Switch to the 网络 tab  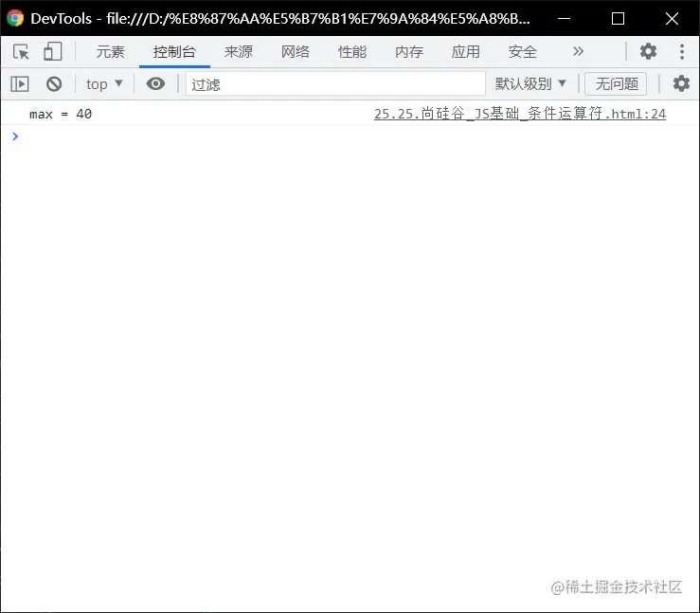pyautogui.click(x=296, y=52)
